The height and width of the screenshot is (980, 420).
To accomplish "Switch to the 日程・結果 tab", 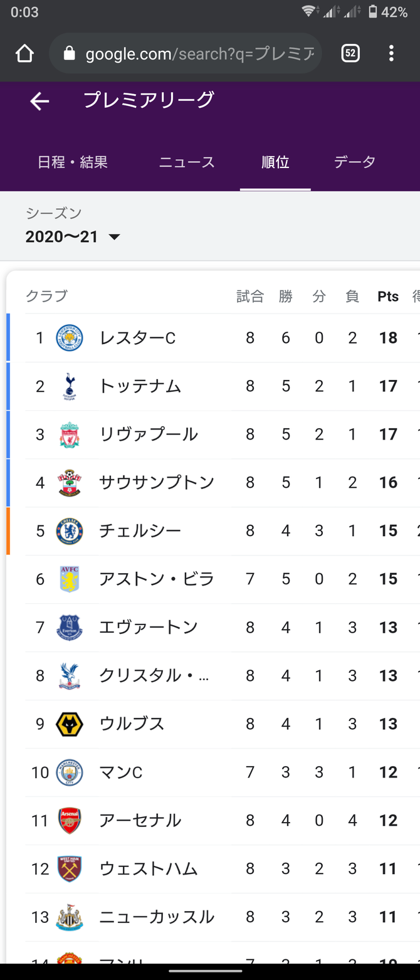I will point(73,162).
